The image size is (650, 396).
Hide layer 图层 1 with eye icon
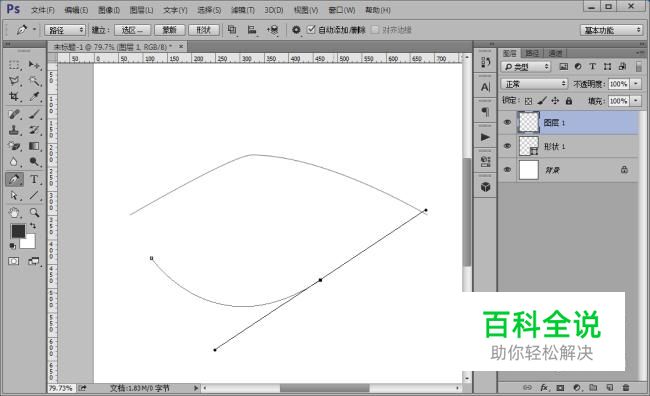point(507,122)
